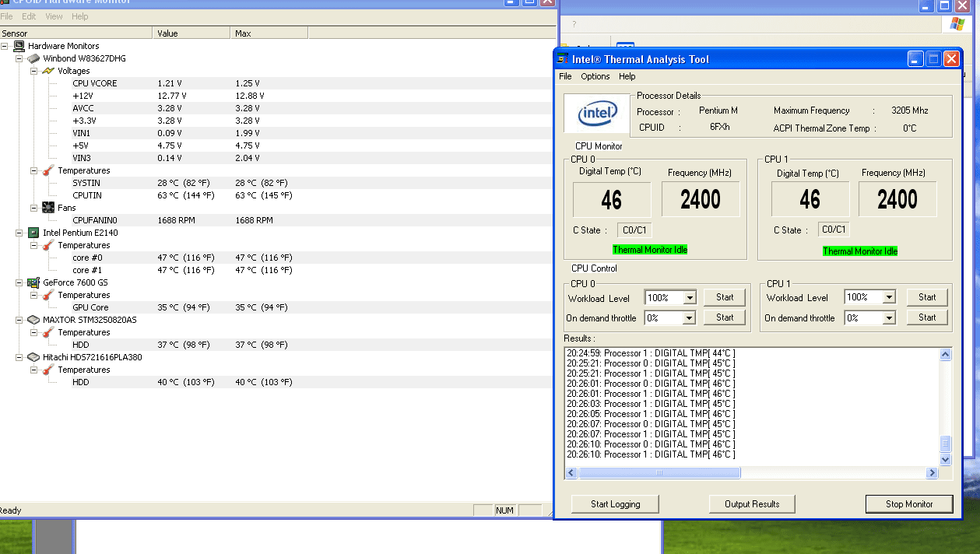Click the Voltages lightning icon
This screenshot has height=554, width=980.
click(x=48, y=71)
